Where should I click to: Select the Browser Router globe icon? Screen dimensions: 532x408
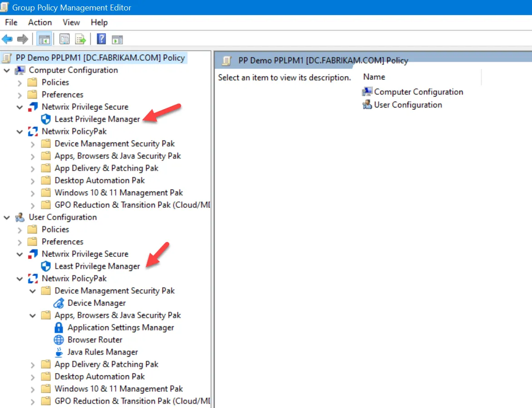(59, 339)
